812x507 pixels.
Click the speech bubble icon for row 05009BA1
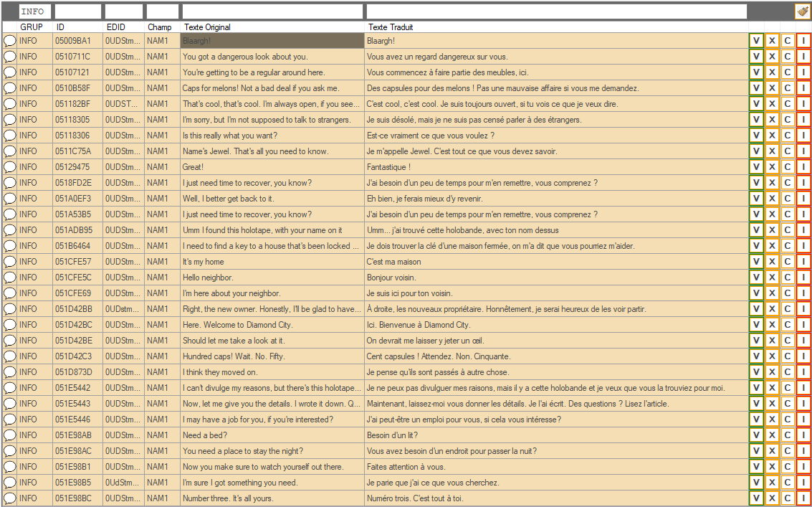pyautogui.click(x=10, y=41)
